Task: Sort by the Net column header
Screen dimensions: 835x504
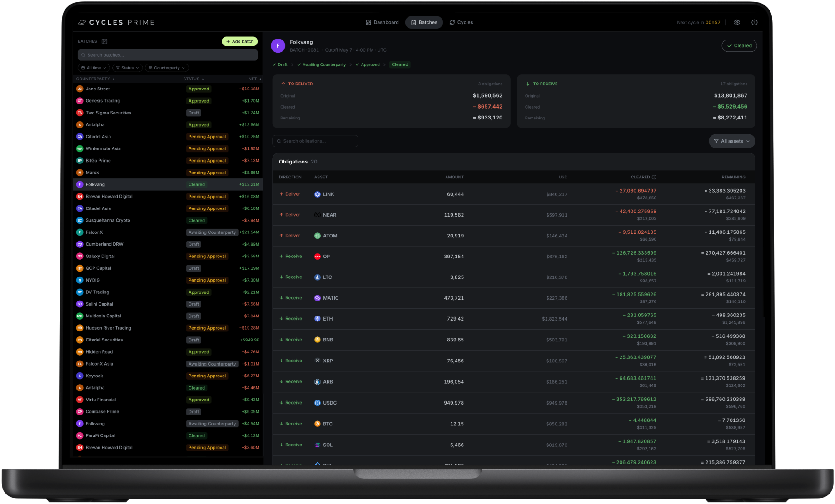Action: click(255, 79)
